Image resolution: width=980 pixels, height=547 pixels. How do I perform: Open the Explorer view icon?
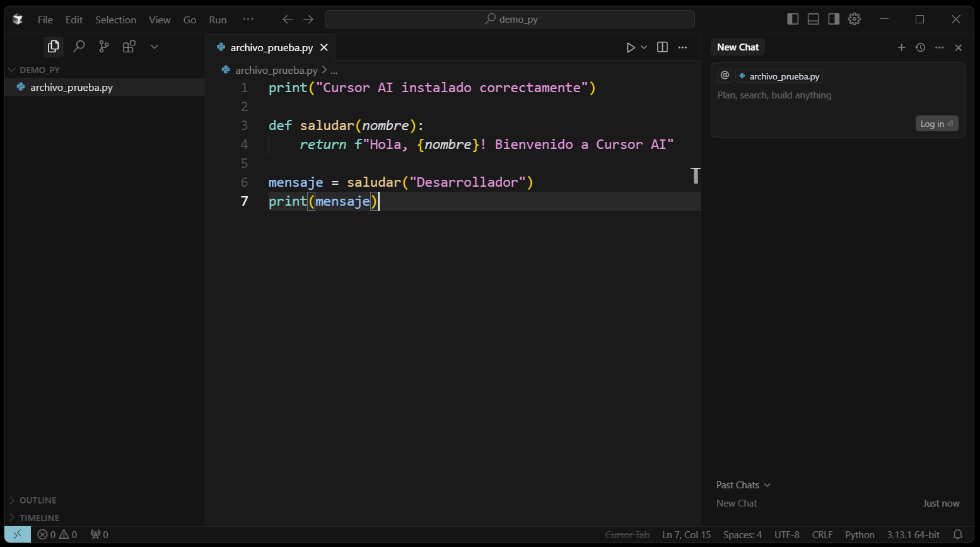tap(54, 47)
